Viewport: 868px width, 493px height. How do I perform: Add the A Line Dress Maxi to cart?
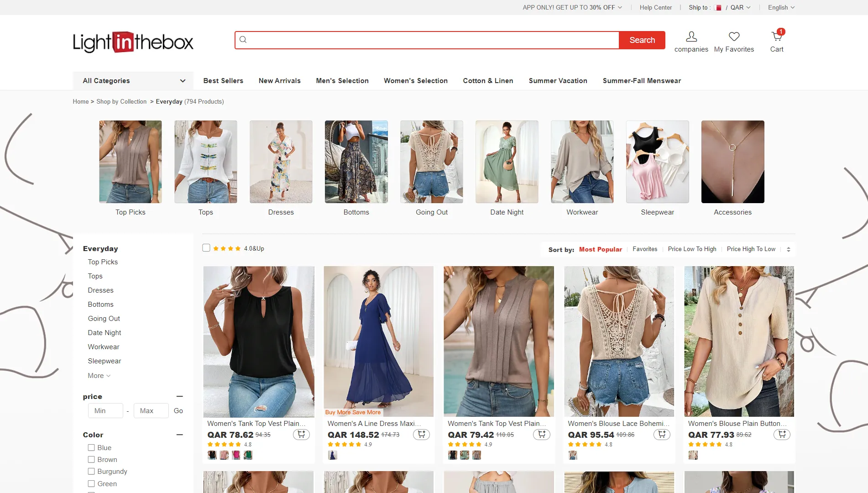point(421,435)
